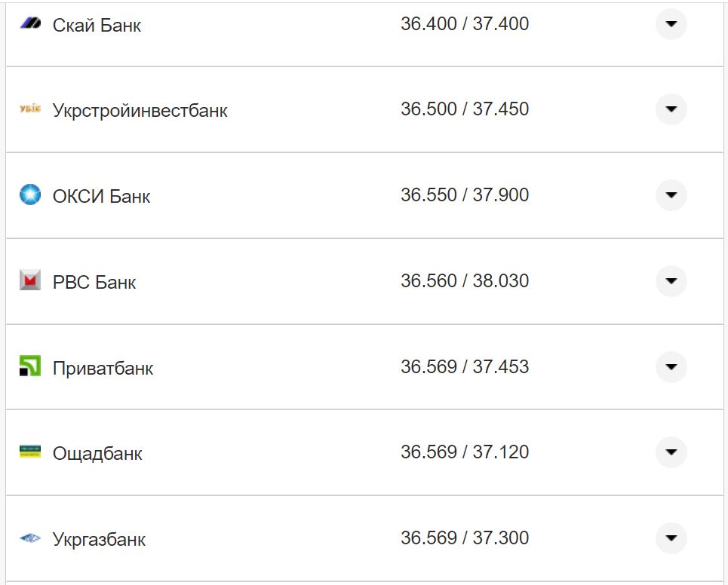Image resolution: width=728 pixels, height=585 pixels.
Task: Select the Укргазбанк name text
Action: click(x=99, y=539)
